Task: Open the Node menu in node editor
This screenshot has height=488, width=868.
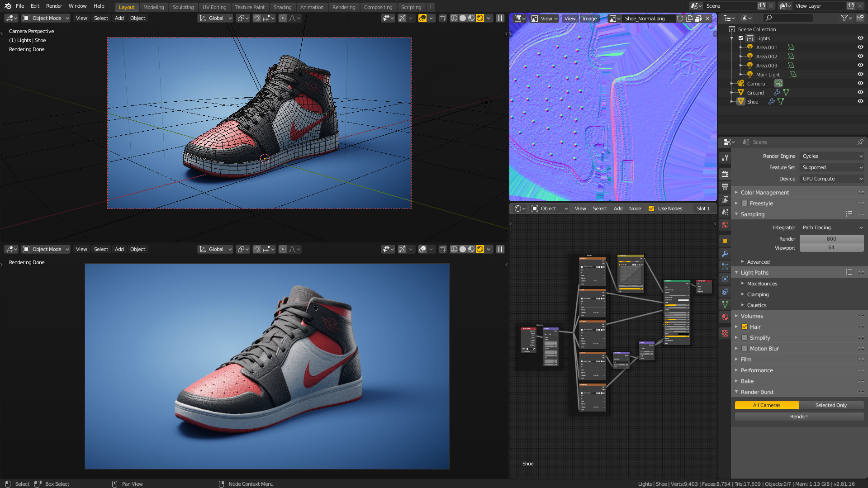Action: (x=635, y=208)
